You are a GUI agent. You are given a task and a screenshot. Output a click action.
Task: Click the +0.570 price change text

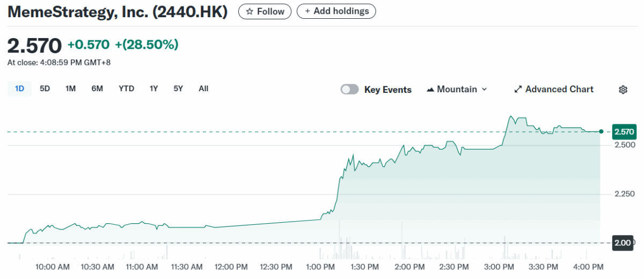[89, 45]
